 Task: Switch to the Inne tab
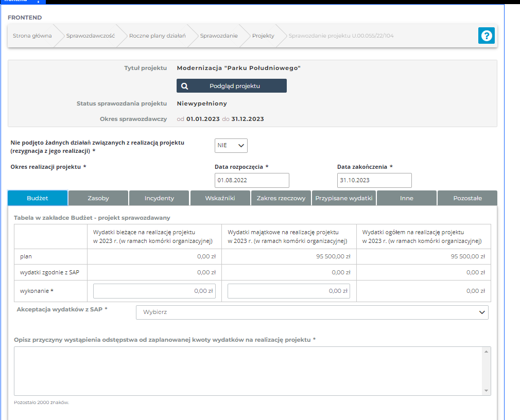(x=407, y=198)
